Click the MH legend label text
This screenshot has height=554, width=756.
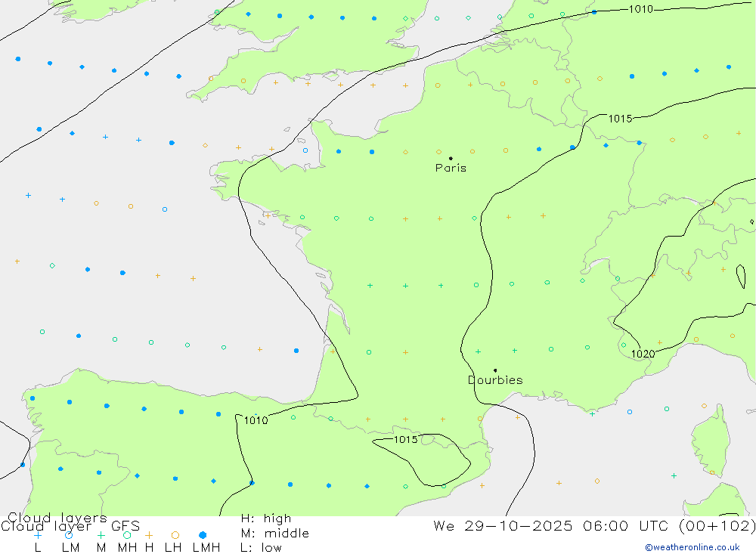127,548
